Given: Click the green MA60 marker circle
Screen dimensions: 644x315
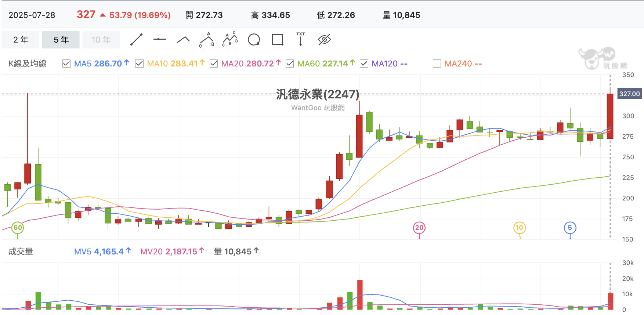Looking at the screenshot, I should (x=18, y=228).
